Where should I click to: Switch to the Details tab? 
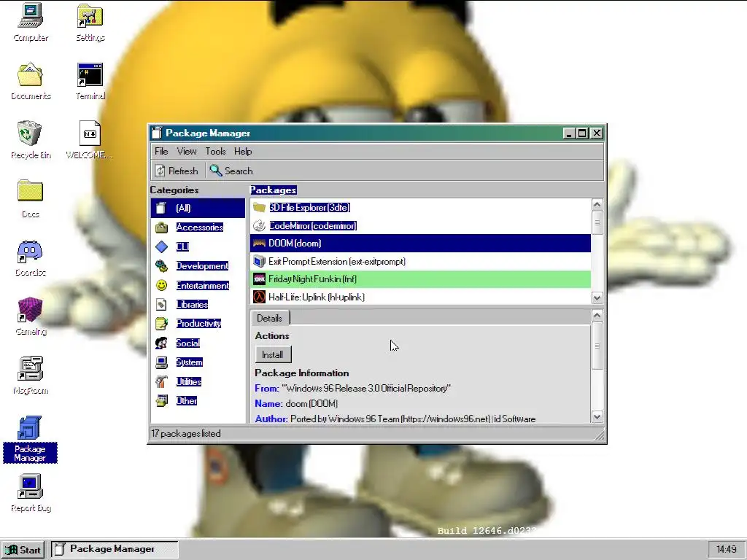click(x=269, y=318)
